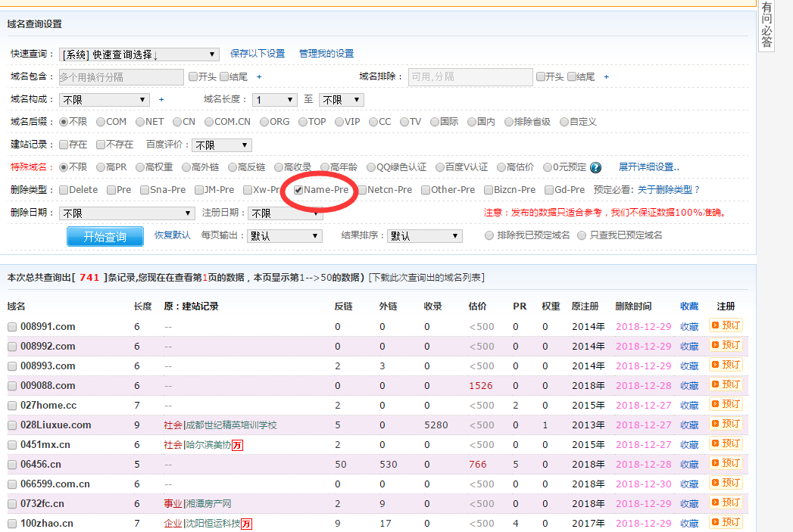The height and width of the screenshot is (532, 793).
Task: Click the 域名排除 input field
Action: 470,76
